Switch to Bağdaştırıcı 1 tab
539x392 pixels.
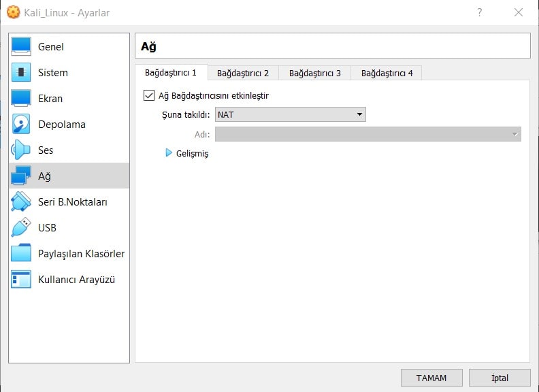point(171,73)
